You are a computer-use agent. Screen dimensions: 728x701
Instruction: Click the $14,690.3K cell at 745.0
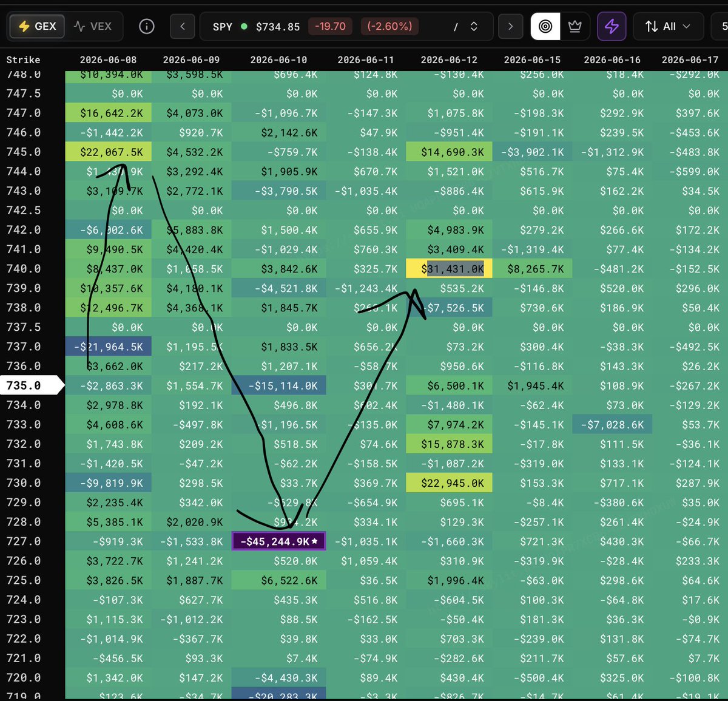click(449, 152)
